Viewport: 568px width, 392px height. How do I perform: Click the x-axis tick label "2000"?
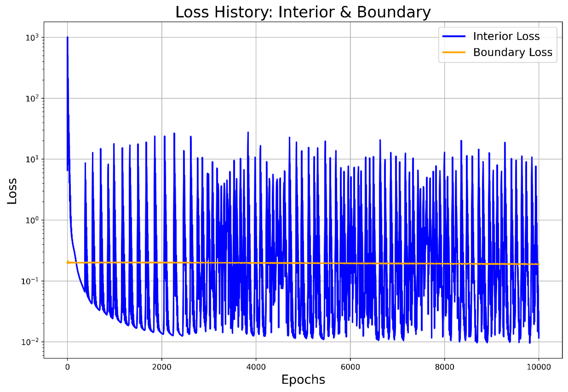click(162, 367)
